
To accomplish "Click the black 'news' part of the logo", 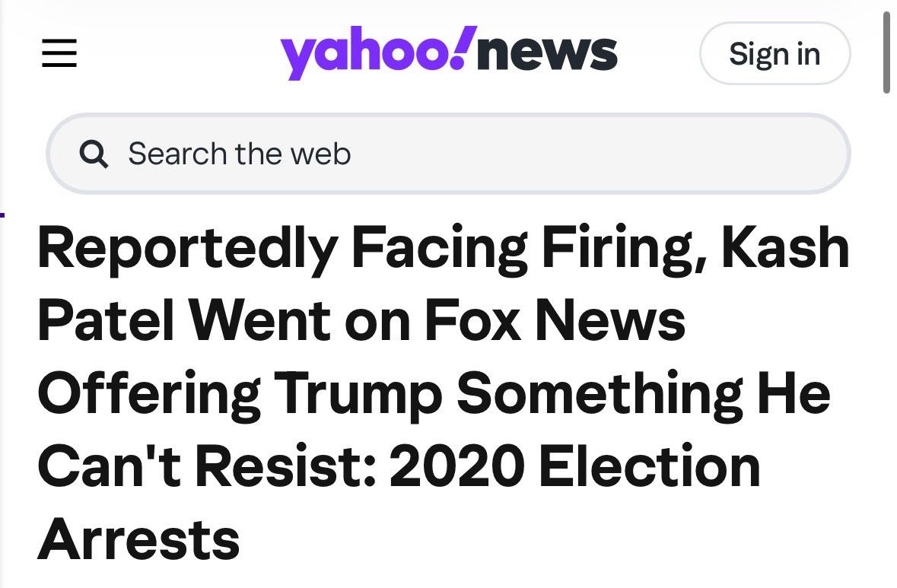I will pos(548,53).
